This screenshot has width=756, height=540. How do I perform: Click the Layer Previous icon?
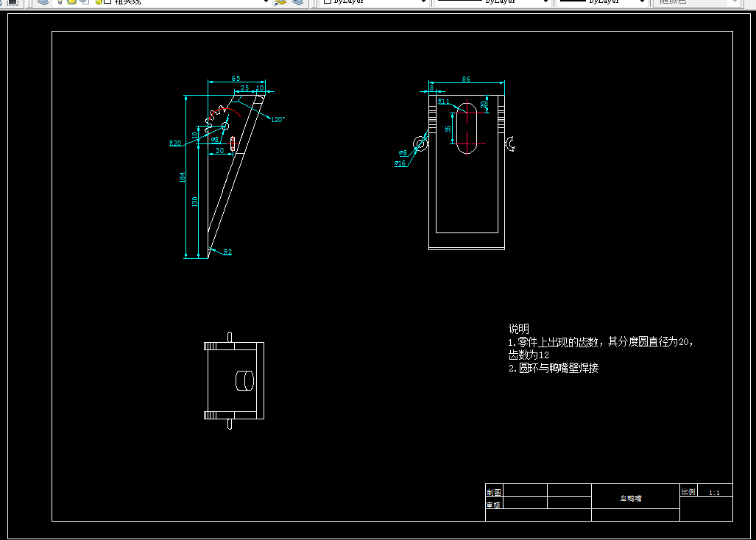(298, 2)
